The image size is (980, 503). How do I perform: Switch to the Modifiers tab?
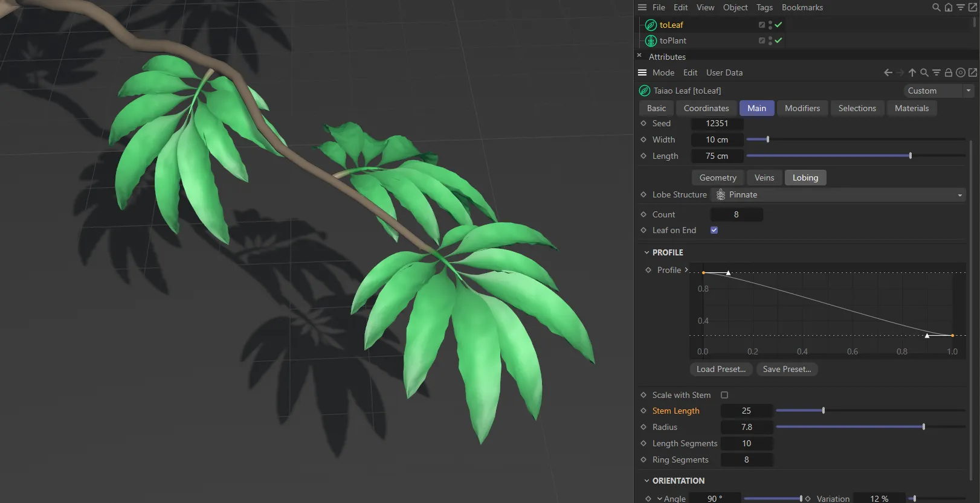pos(802,108)
